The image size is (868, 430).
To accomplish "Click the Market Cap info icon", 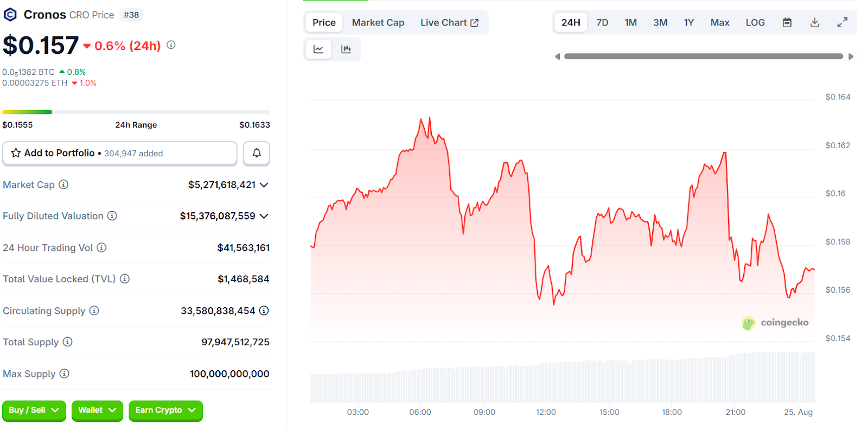I will [63, 185].
